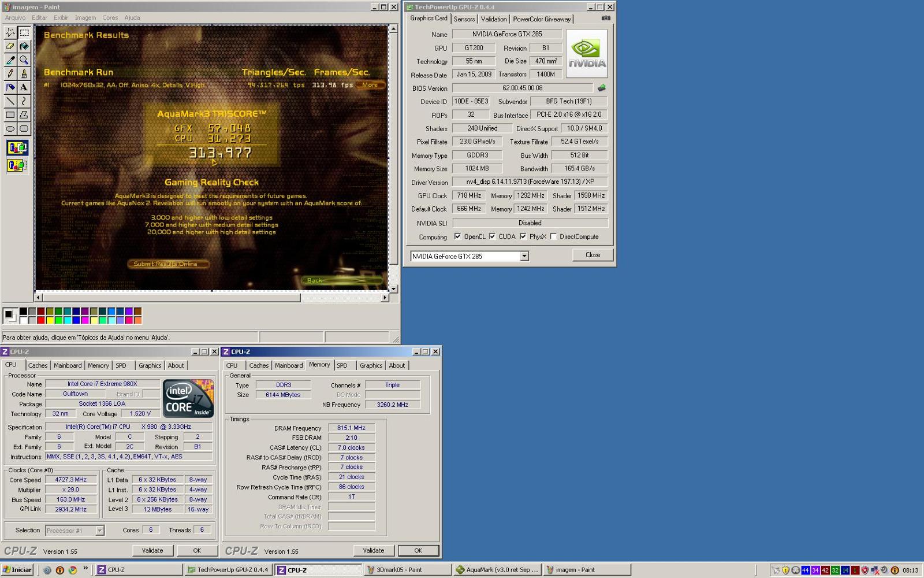This screenshot has width=924, height=578.
Task: Click OK in the CPU-Z memory window
Action: point(418,551)
